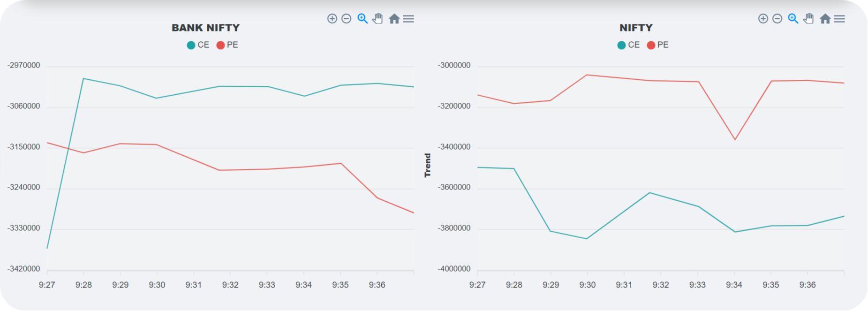Zoom in on the NIFTY chart
Viewport: 868px width, 311px height.
763,19
